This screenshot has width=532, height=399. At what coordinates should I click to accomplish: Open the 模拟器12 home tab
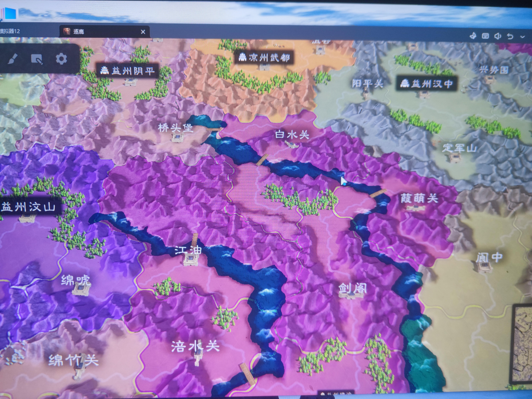pos(10,31)
